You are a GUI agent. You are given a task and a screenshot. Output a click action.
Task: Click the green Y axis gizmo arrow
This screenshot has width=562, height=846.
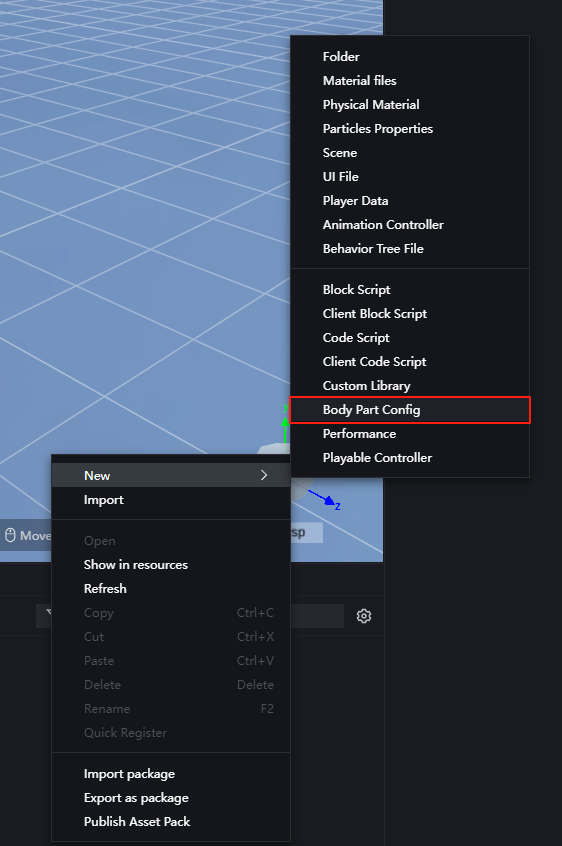[x=285, y=424]
